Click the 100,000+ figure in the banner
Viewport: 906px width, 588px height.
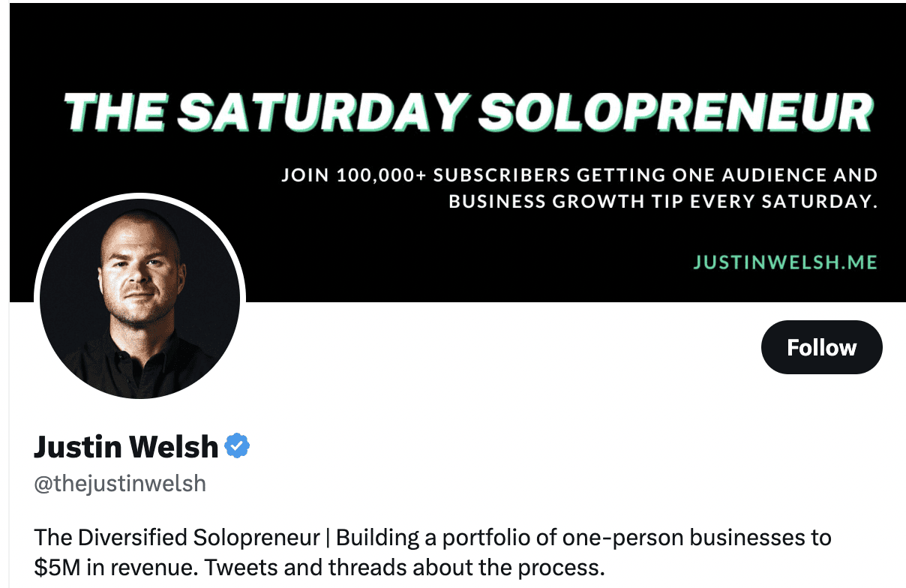pos(382,175)
